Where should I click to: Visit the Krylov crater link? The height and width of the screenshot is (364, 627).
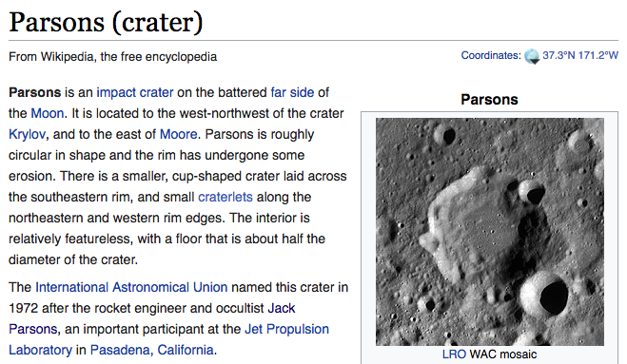(x=27, y=134)
